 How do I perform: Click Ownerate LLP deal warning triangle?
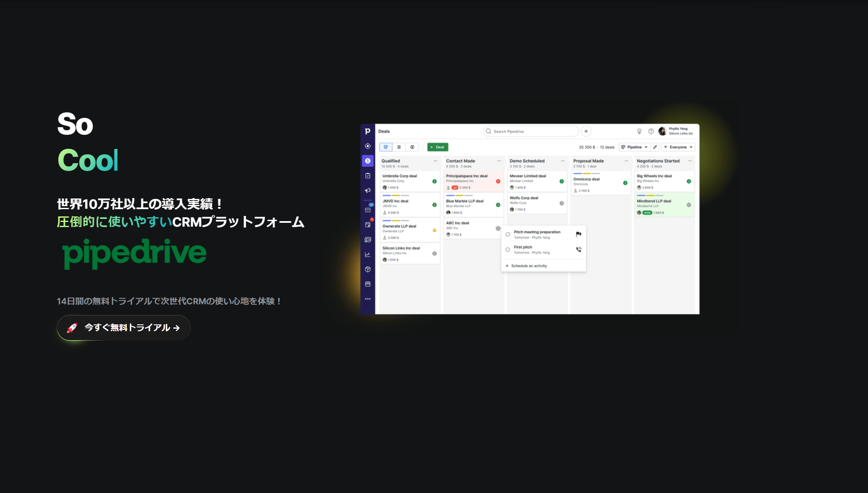(x=434, y=230)
